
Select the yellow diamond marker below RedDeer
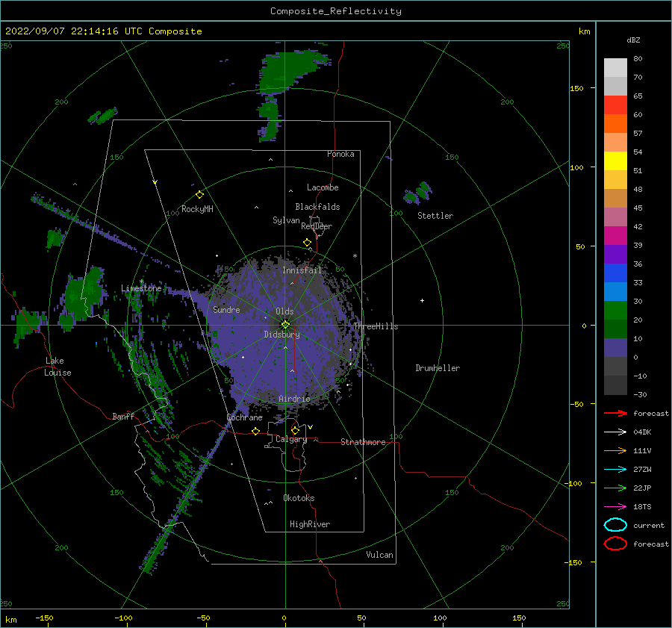point(307,243)
